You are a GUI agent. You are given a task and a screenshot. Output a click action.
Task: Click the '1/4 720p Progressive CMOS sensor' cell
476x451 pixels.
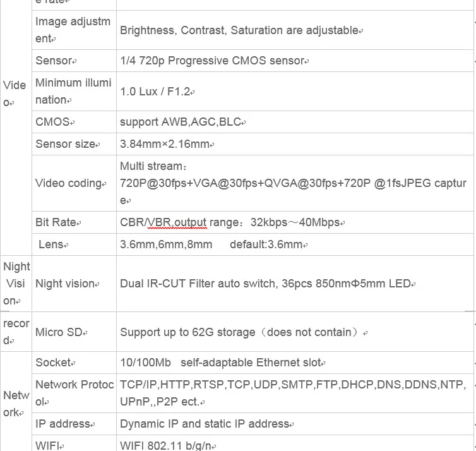click(x=295, y=61)
